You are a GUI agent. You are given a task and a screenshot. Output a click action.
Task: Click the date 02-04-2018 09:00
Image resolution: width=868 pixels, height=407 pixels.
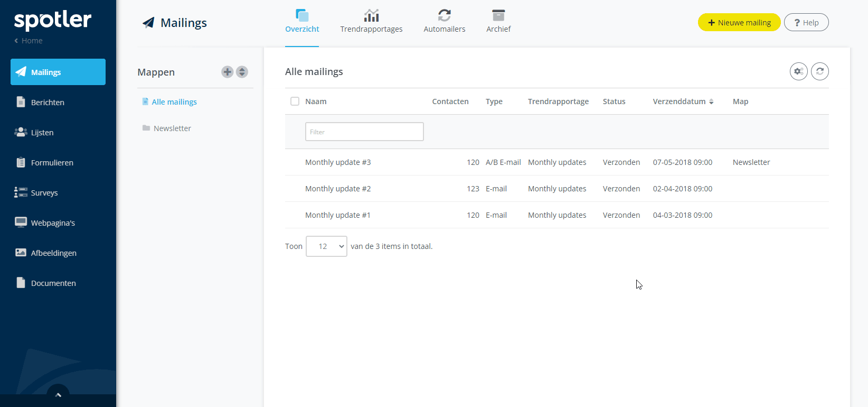(x=683, y=189)
